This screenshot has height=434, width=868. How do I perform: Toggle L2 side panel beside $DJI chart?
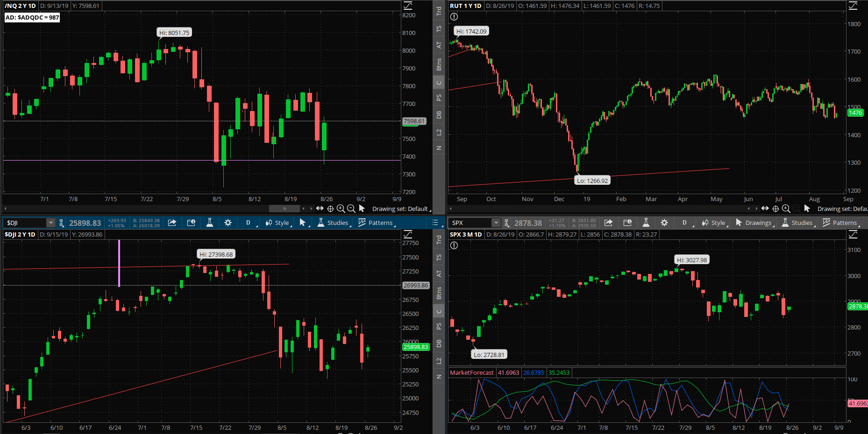439,361
